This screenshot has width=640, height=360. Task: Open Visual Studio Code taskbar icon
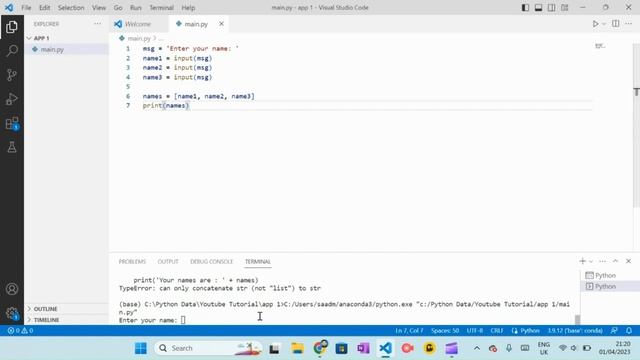tap(385, 348)
